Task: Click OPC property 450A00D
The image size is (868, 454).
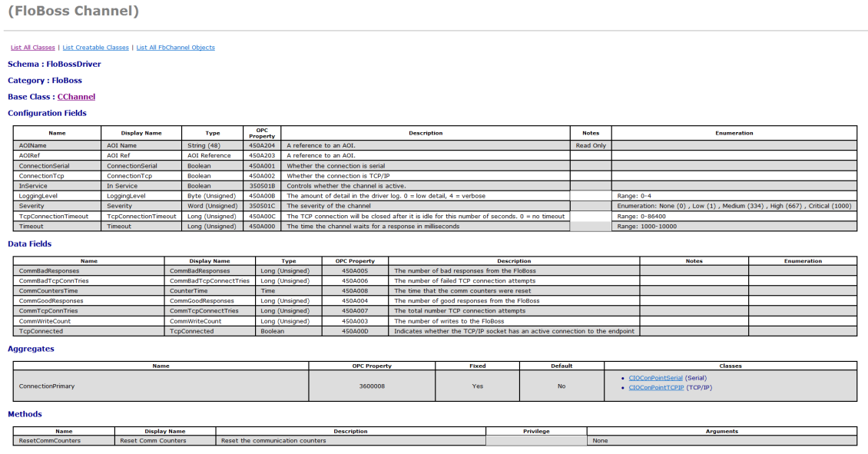Action: [355, 332]
